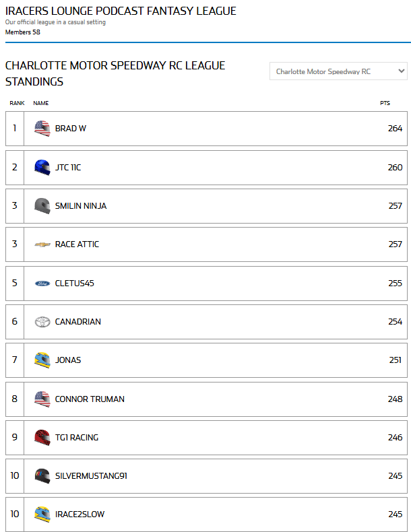Click Jonas's yellow and blue helmet icon
411x532 pixels.
point(42,360)
